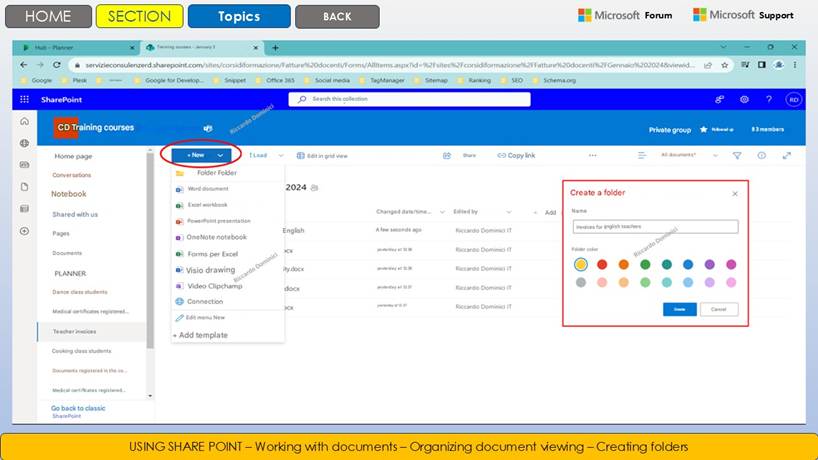The width and height of the screenshot is (818, 460).
Task: Click the browser page reload icon
Action: pos(57,65)
